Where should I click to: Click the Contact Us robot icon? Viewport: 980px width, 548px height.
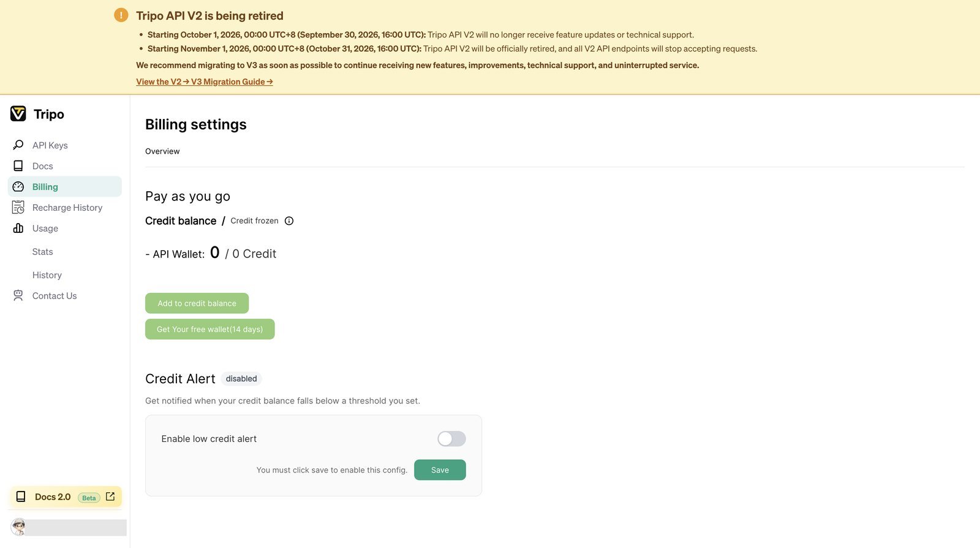18,295
